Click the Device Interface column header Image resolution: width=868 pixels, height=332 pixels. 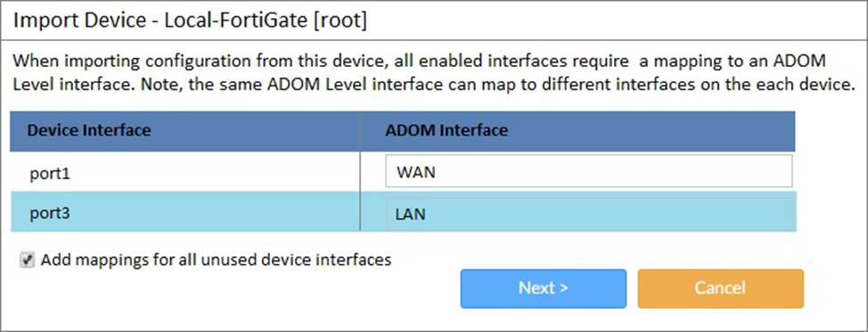point(89,130)
